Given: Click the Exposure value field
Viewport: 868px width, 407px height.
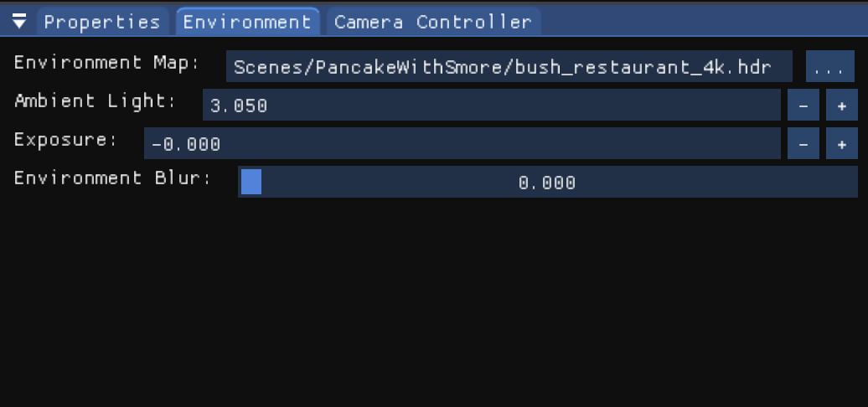Looking at the screenshot, I should tap(462, 144).
